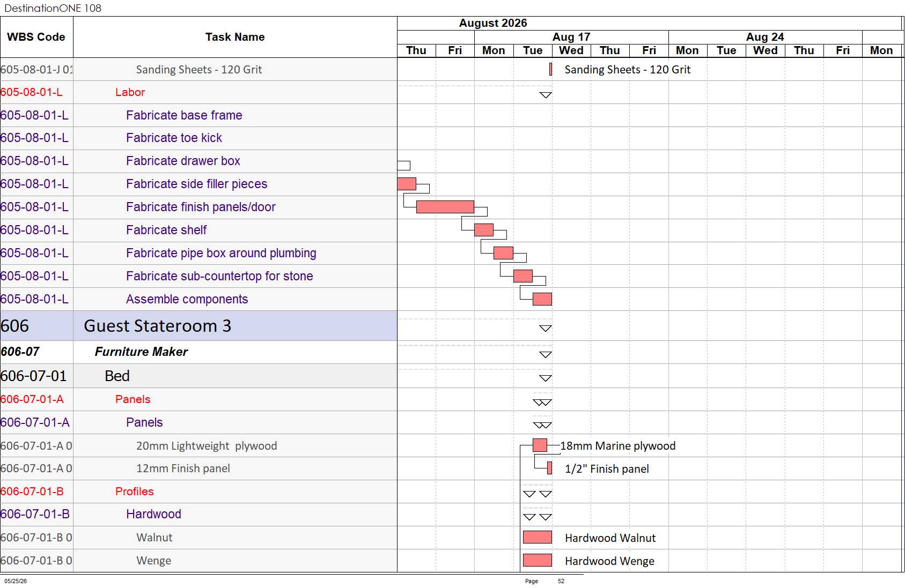
Task: Select the "Bed" task name
Action: coord(117,376)
